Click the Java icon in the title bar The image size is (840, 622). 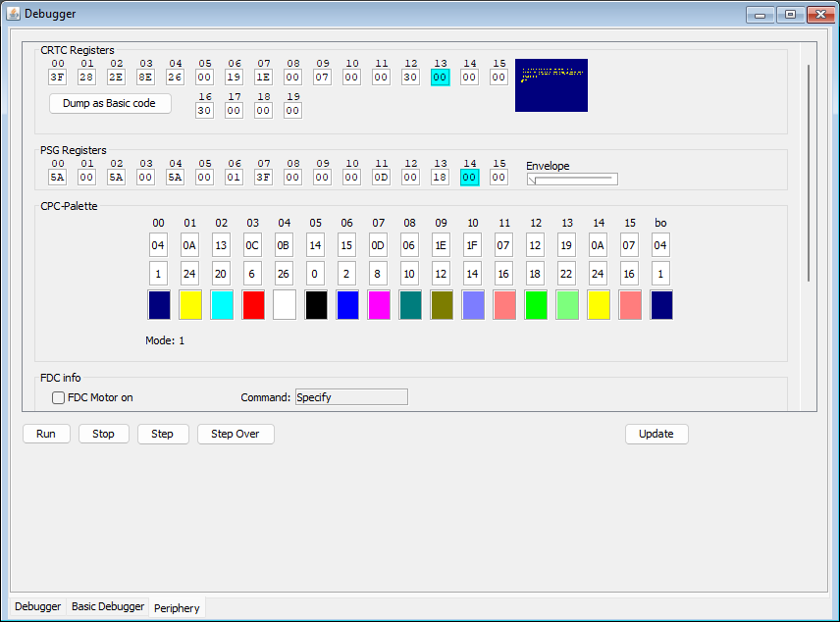(x=14, y=14)
